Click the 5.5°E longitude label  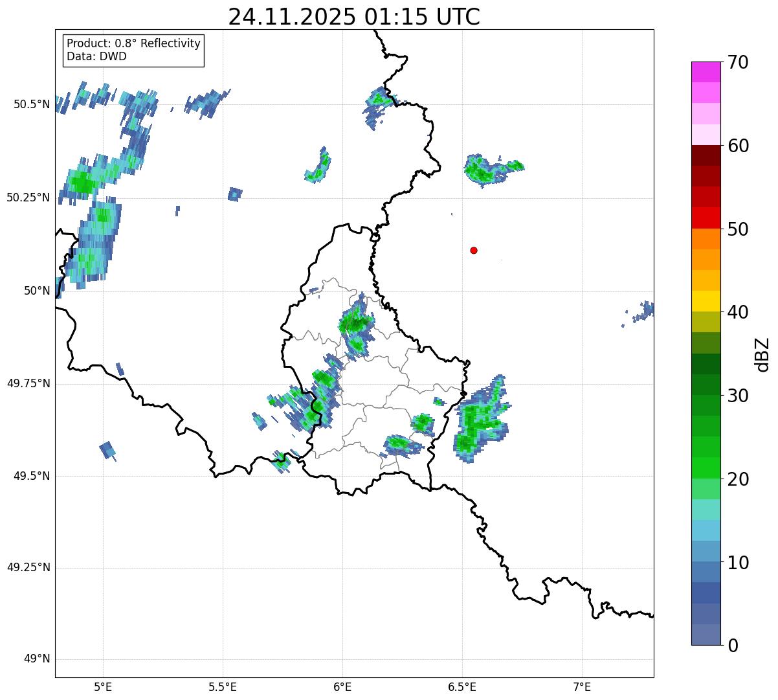[223, 687]
